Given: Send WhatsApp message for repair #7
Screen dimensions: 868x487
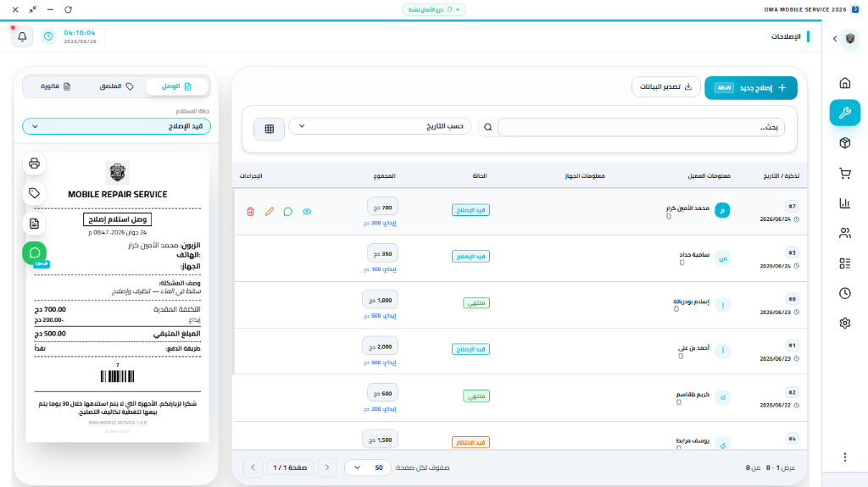Looking at the screenshot, I should point(288,212).
